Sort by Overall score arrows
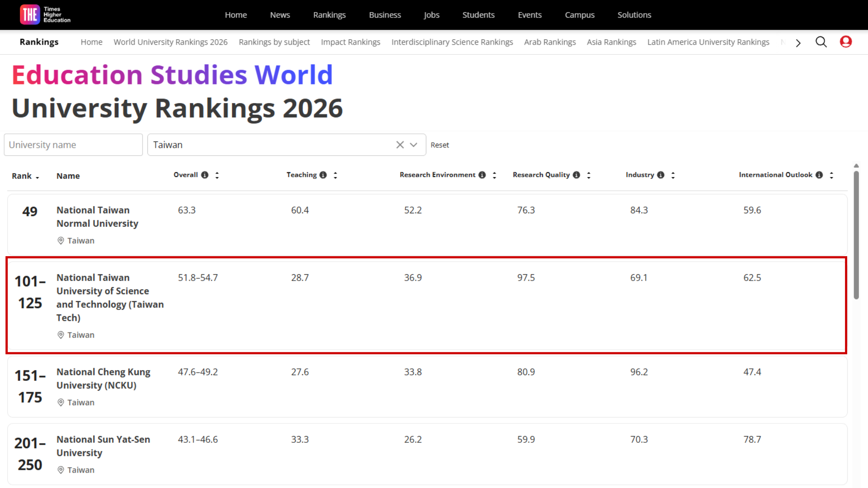Image resolution: width=868 pixels, height=488 pixels. coord(217,175)
